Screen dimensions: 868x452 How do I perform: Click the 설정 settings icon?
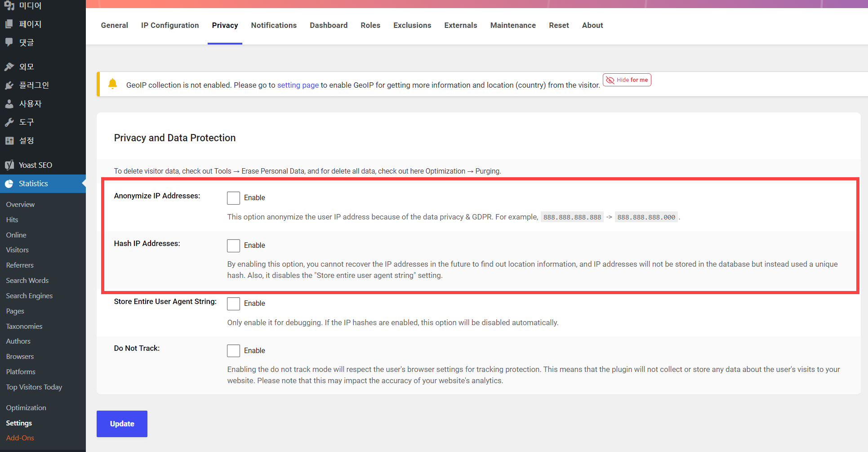pos(9,140)
